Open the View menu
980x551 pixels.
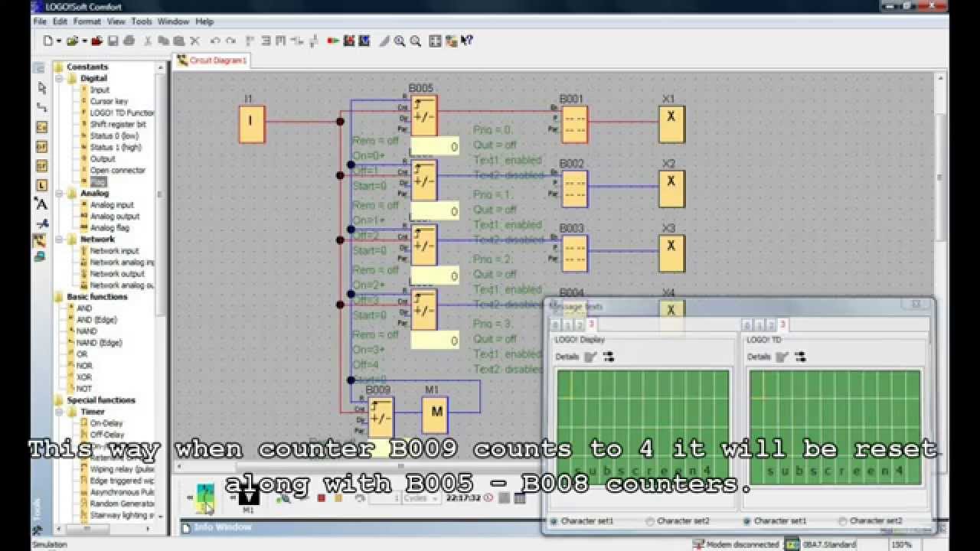click(116, 21)
